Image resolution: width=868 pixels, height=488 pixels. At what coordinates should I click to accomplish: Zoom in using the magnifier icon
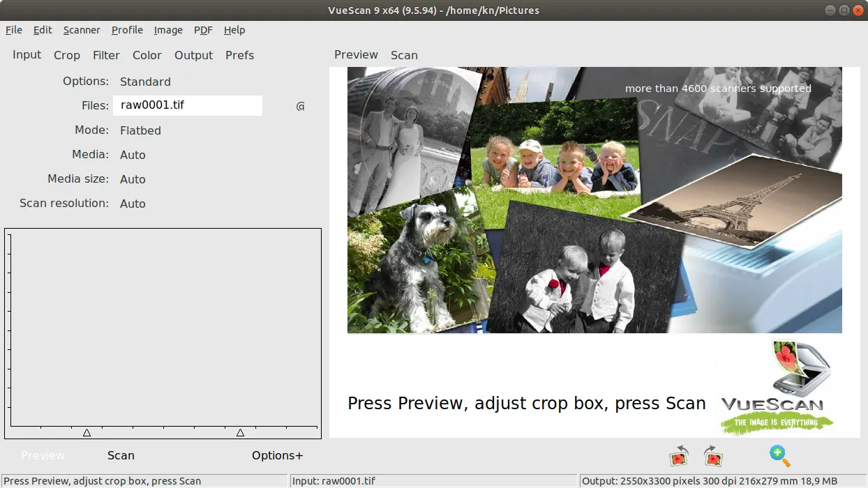pyautogui.click(x=779, y=456)
